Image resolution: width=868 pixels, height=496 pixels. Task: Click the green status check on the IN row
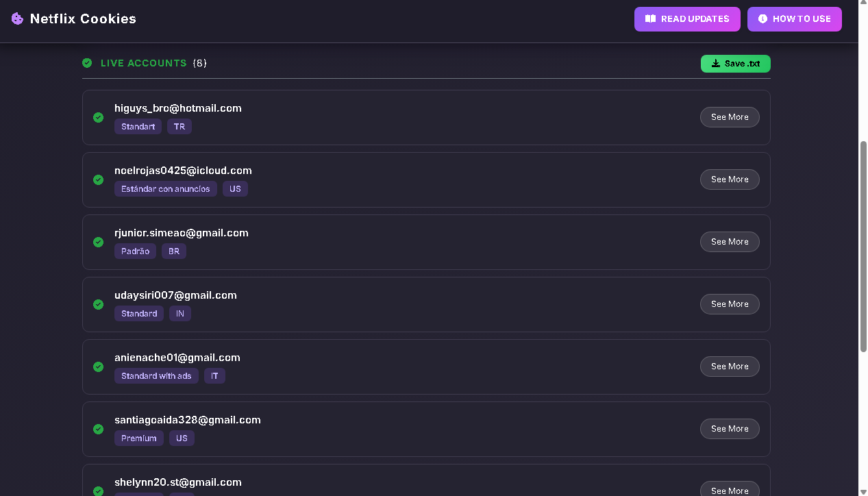[99, 304]
